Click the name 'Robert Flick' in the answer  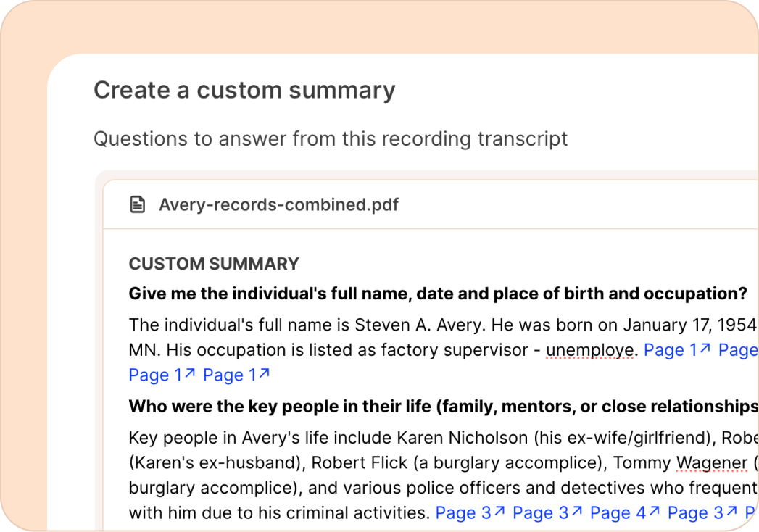359,462
